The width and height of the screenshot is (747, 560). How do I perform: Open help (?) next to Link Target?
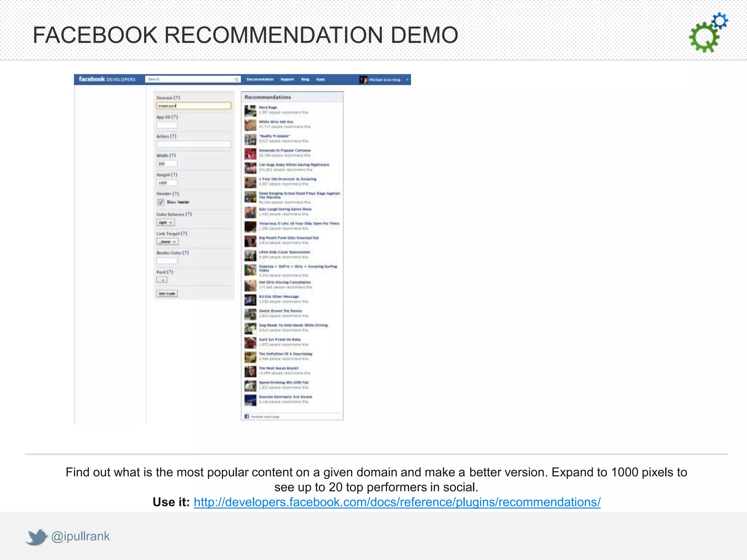[x=184, y=233]
